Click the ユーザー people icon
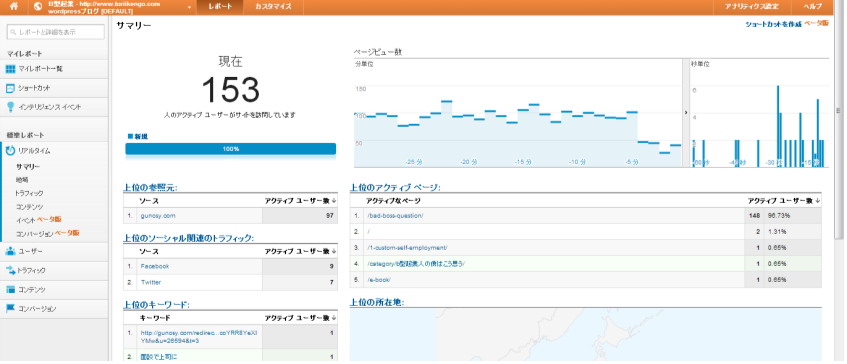Image resolution: width=847 pixels, height=364 pixels. 10,251
